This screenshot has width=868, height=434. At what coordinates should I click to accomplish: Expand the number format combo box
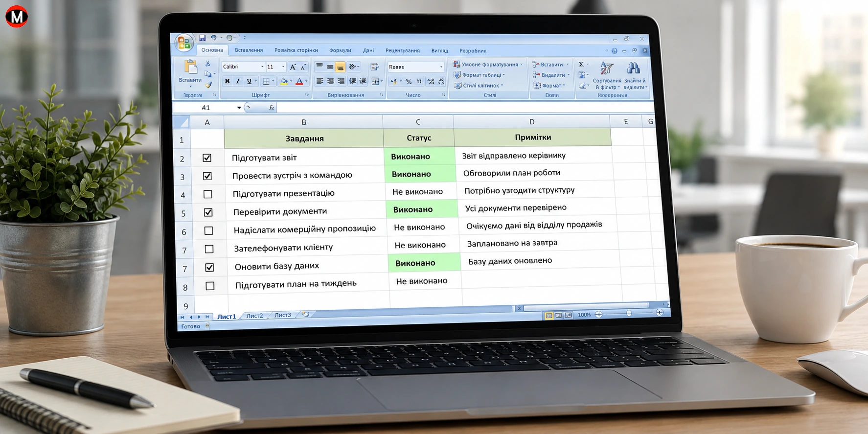click(x=441, y=67)
